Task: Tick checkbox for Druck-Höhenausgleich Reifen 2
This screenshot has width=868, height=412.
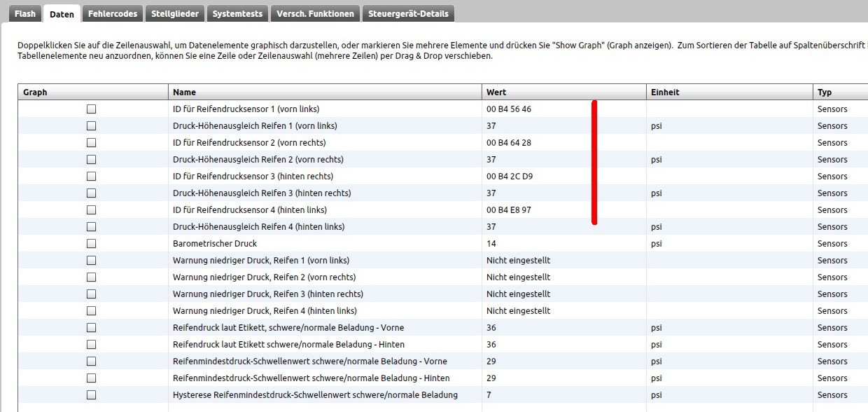Action: 91,160
